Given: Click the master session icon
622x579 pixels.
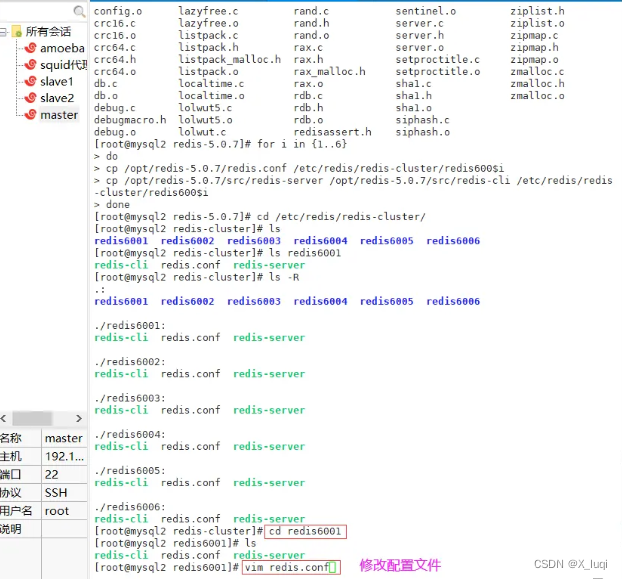Looking at the screenshot, I should 31,115.
